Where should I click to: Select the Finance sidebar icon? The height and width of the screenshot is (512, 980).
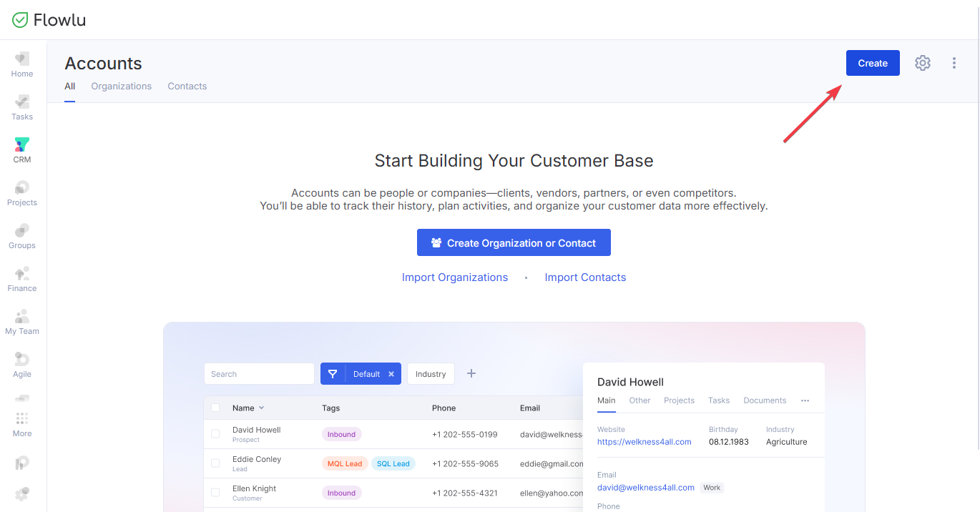(22, 274)
